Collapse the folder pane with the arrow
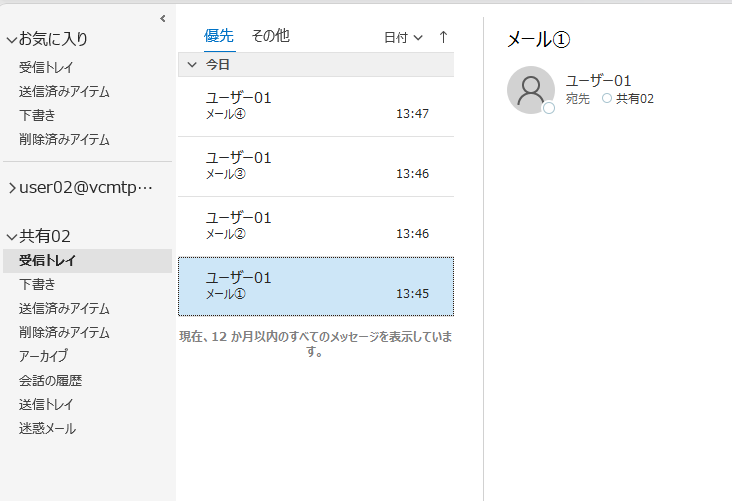 coord(162,19)
